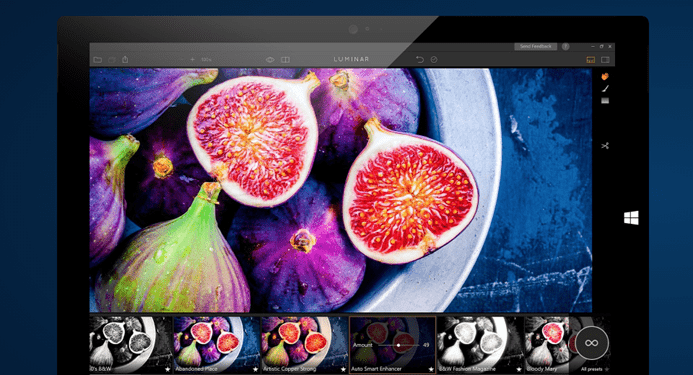Open help with the question mark icon
The width and height of the screenshot is (693, 375).
(x=565, y=46)
